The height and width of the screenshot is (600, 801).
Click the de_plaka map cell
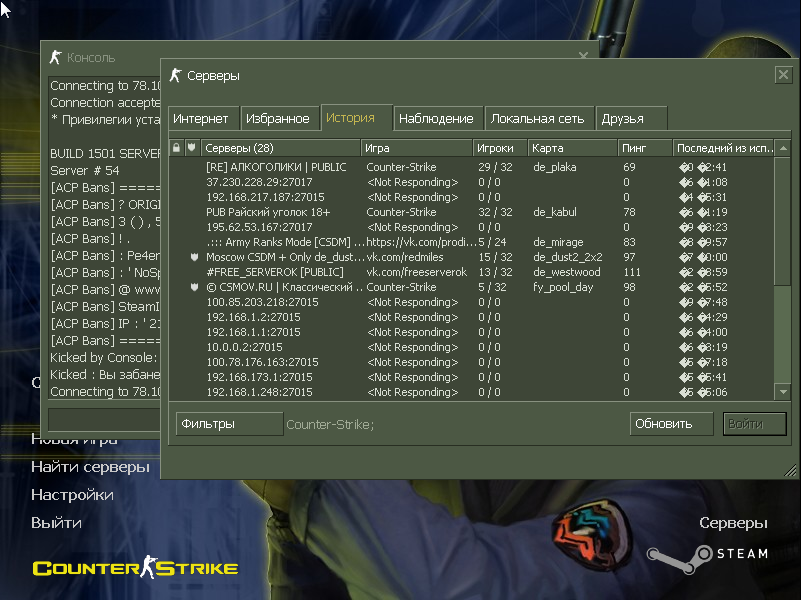point(554,167)
